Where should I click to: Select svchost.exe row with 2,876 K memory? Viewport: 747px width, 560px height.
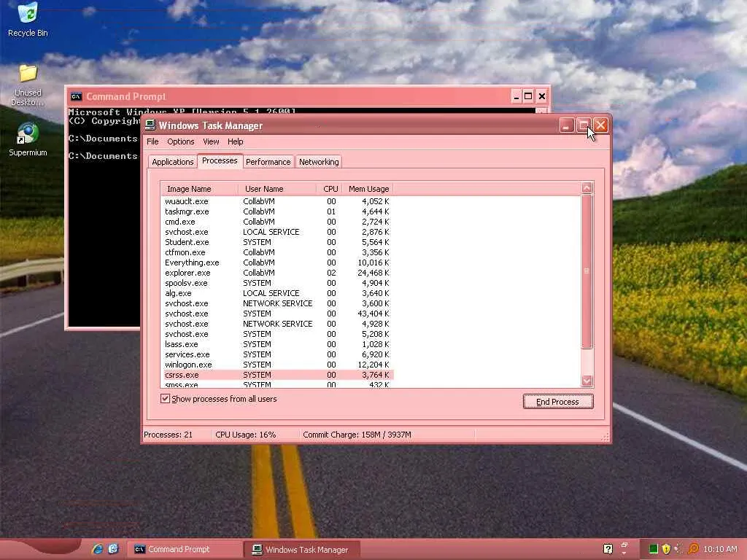pyautogui.click(x=277, y=232)
